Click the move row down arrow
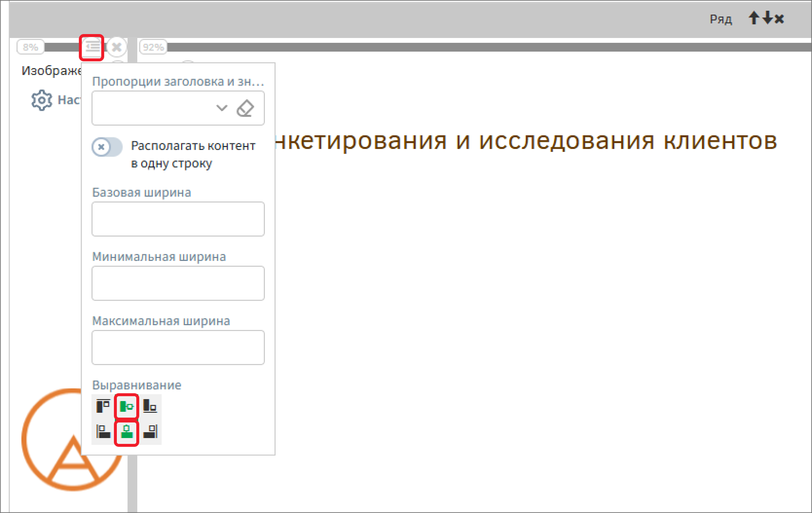 [767, 18]
